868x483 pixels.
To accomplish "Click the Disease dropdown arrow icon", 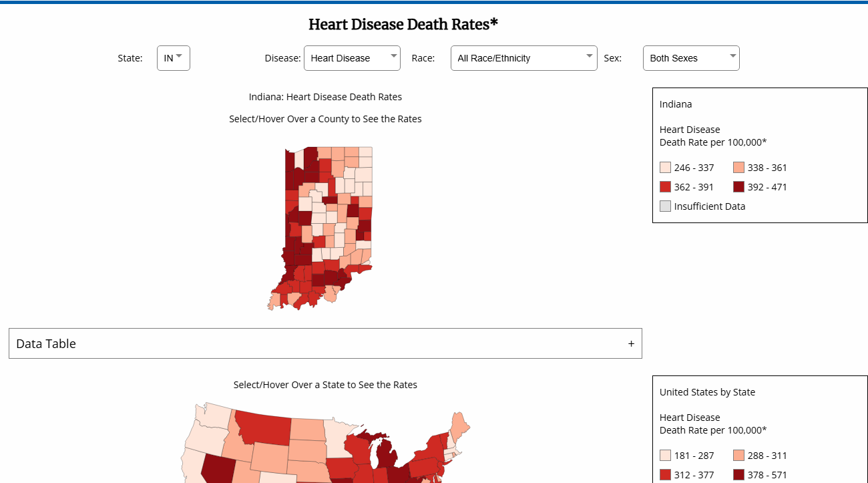I will click(393, 56).
